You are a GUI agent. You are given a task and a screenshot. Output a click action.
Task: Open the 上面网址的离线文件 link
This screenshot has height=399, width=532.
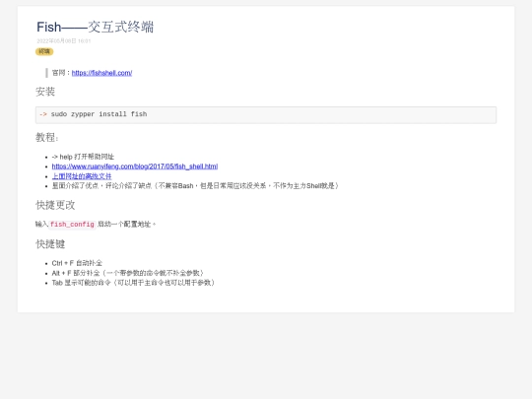[x=82, y=176]
